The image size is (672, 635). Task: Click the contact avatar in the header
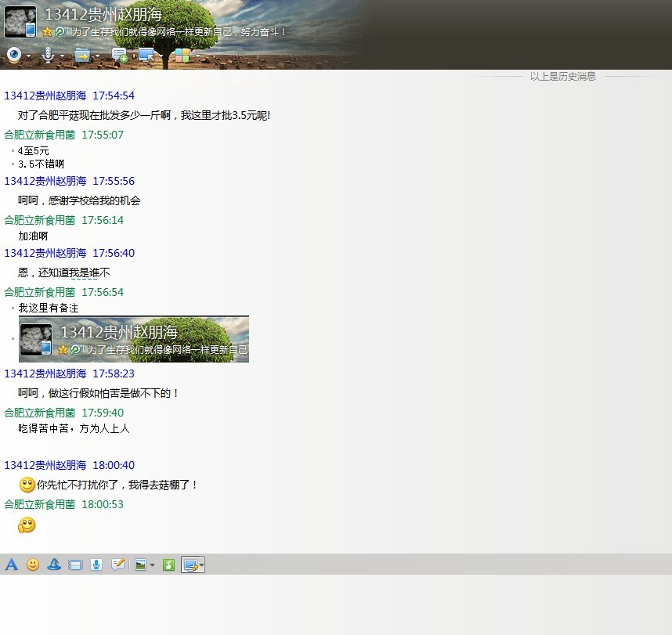pyautogui.click(x=20, y=22)
